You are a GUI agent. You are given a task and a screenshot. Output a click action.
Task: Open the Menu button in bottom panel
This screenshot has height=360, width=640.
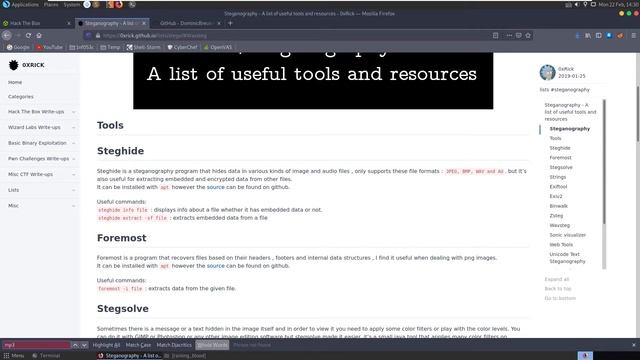coord(14,356)
